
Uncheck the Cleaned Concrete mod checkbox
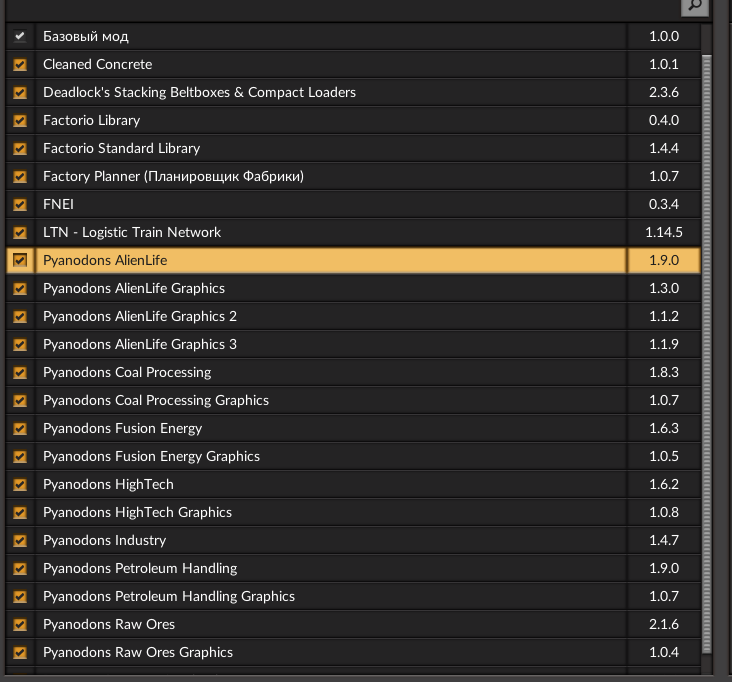coord(20,64)
